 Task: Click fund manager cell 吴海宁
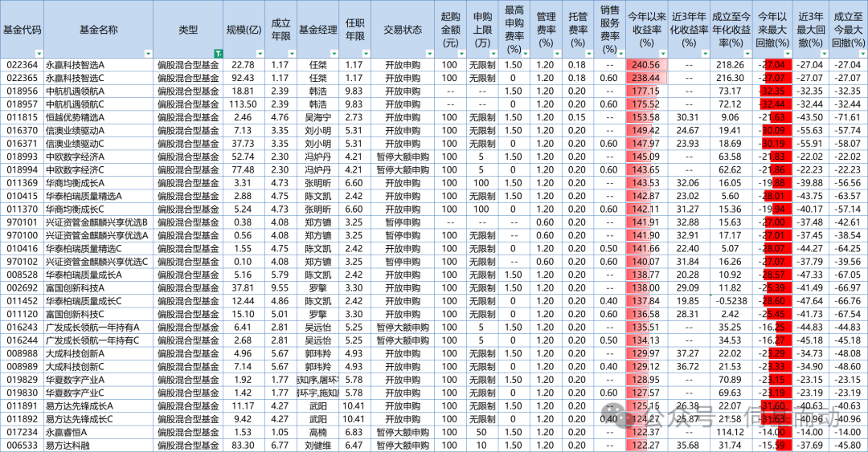pos(317,117)
